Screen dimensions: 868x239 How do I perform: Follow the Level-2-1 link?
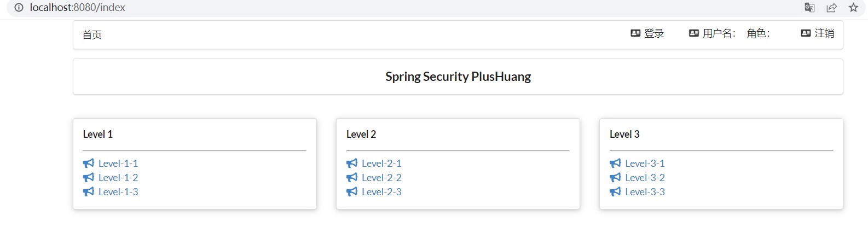point(381,164)
